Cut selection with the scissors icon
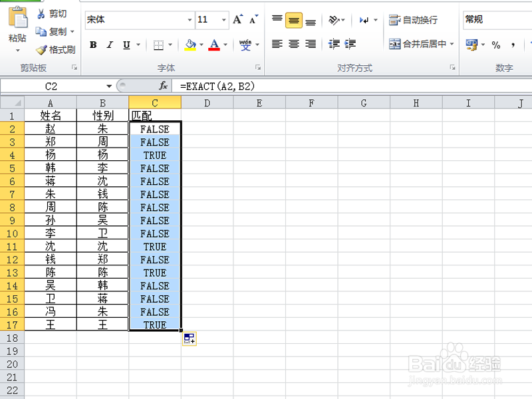 (x=41, y=13)
